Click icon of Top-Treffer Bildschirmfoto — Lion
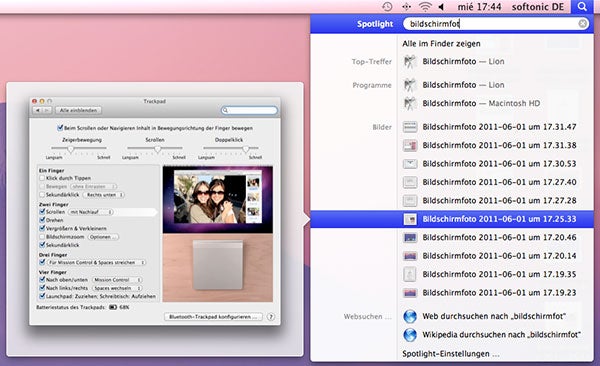 (x=410, y=61)
